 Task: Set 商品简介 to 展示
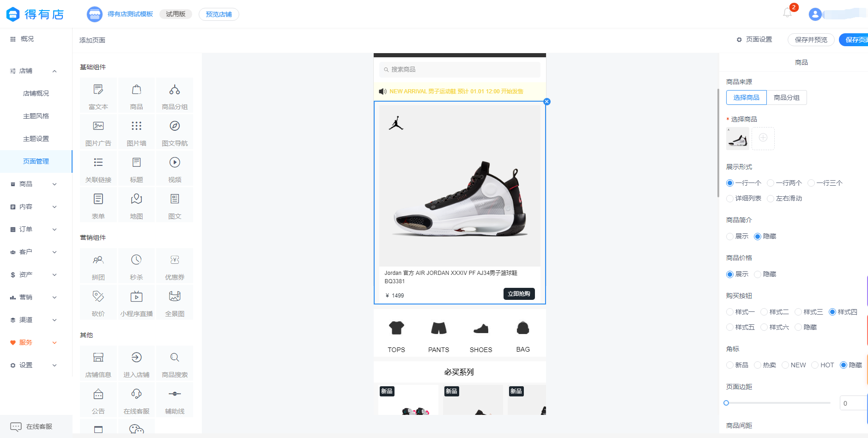pos(737,236)
